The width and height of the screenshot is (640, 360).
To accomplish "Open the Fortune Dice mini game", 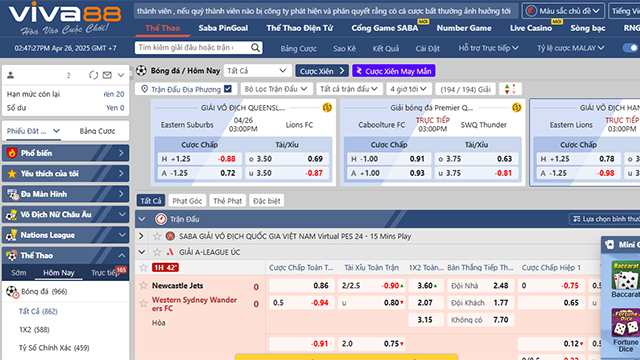I will [625, 330].
